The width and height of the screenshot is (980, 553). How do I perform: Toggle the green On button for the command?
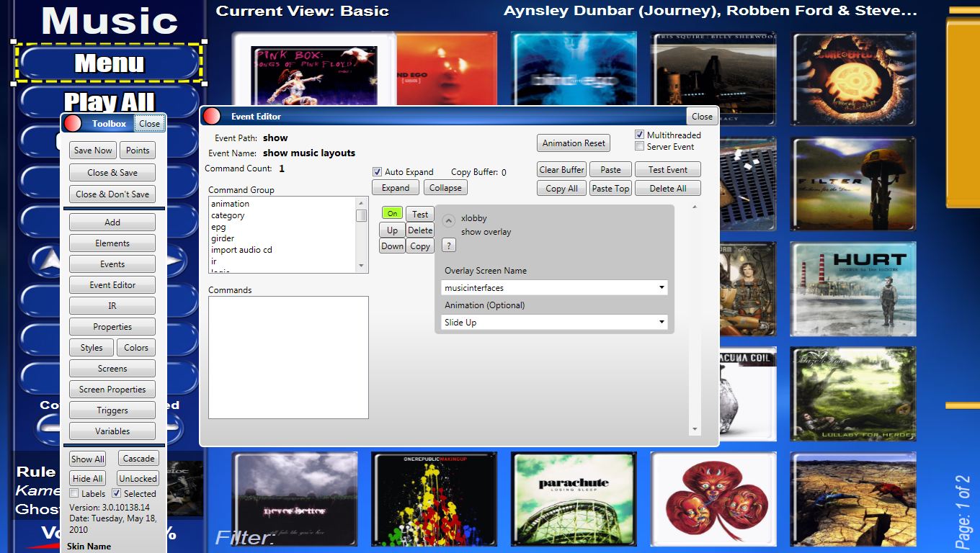pyautogui.click(x=392, y=213)
